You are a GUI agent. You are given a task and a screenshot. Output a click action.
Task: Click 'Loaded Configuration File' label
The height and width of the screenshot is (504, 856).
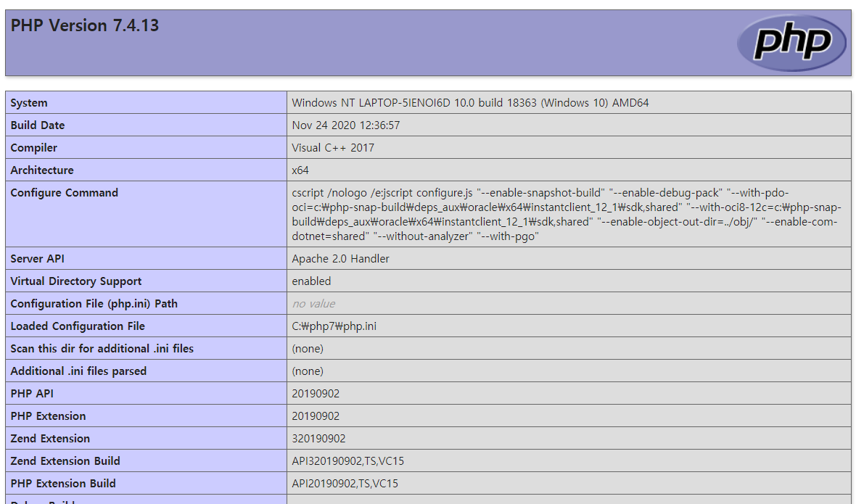click(x=78, y=326)
